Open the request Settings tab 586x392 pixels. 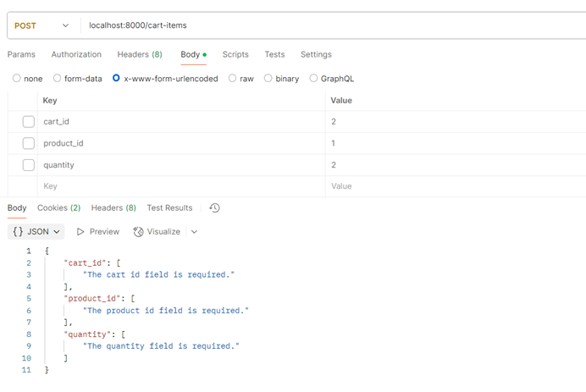[316, 55]
